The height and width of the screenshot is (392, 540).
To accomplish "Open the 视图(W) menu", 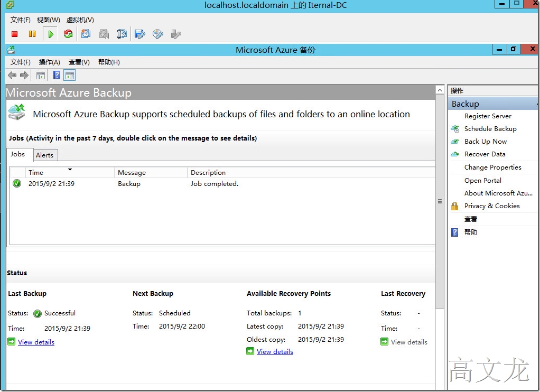I will pyautogui.click(x=48, y=20).
